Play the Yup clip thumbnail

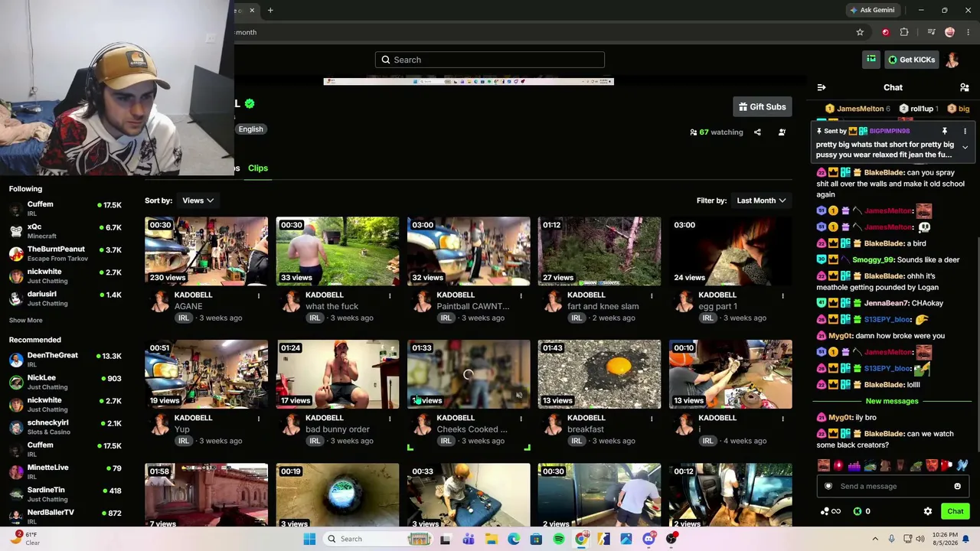pyautogui.click(x=207, y=374)
